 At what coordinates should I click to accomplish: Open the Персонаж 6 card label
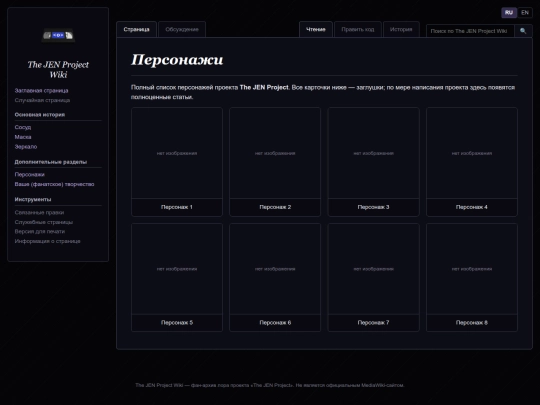pos(275,323)
